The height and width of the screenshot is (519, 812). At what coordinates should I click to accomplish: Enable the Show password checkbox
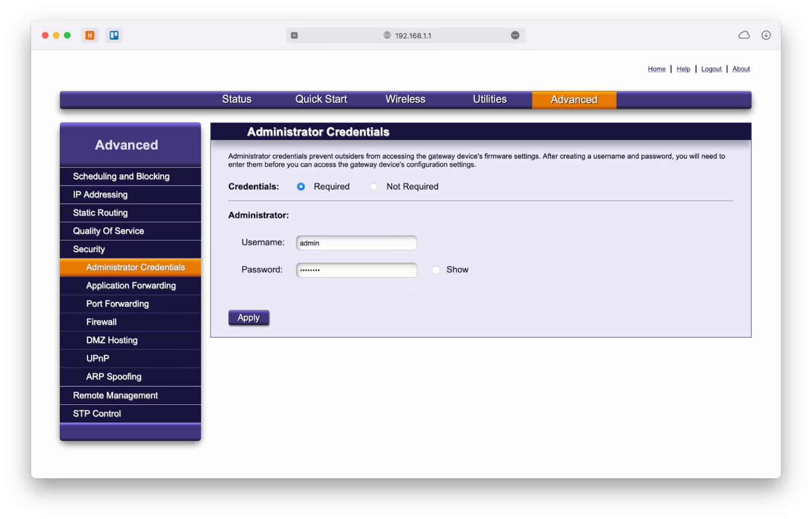436,270
